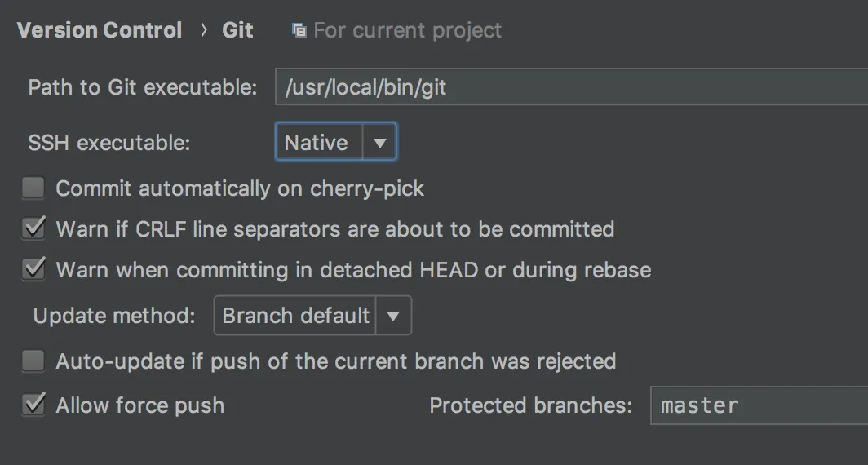Viewport: 868px width, 465px height.
Task: Click the 'Auto-update if push' label text
Action: point(335,361)
